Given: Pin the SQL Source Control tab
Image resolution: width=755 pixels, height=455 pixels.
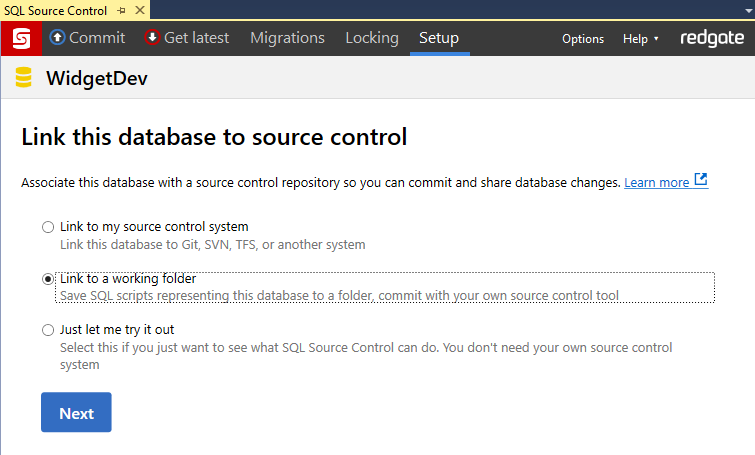Looking at the screenshot, I should (122, 9).
